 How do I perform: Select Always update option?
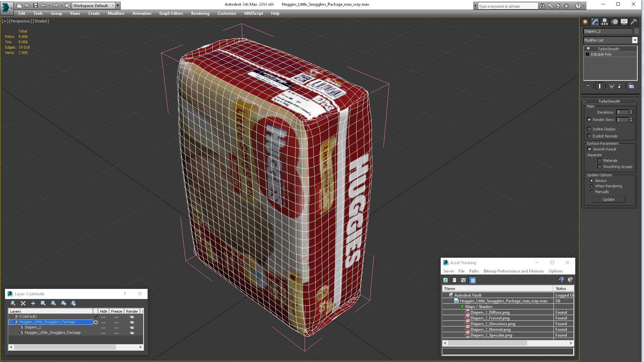[x=591, y=181]
